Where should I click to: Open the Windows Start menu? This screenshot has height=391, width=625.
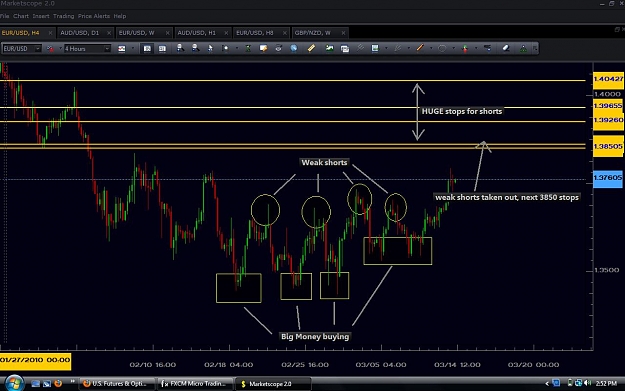[x=14, y=383]
